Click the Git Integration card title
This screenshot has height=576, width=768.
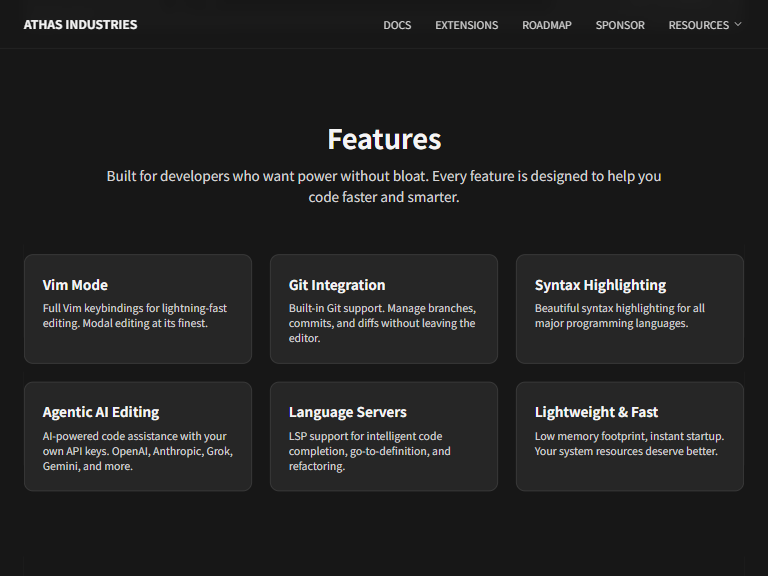[337, 285]
